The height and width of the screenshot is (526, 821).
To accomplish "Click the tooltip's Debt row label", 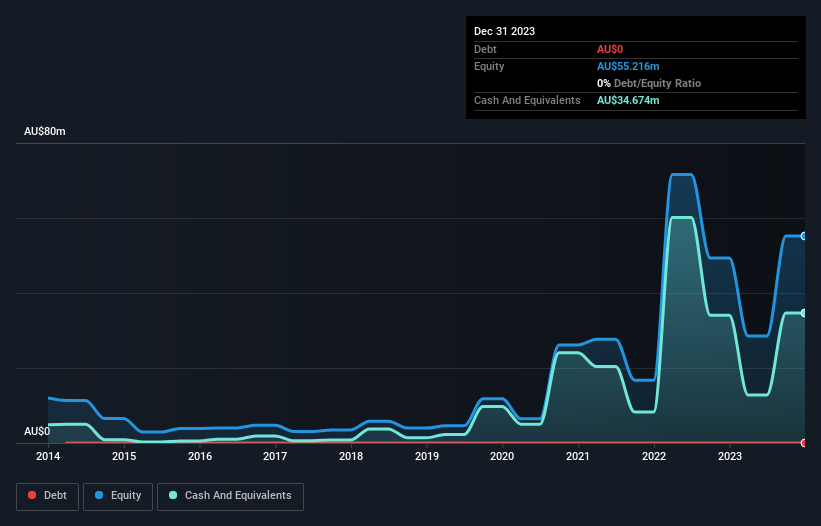I will click(485, 49).
